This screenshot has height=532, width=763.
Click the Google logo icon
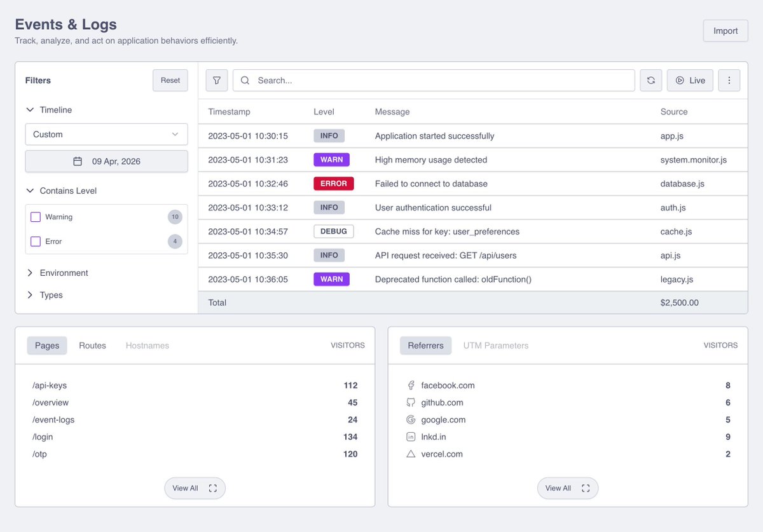[x=411, y=419]
